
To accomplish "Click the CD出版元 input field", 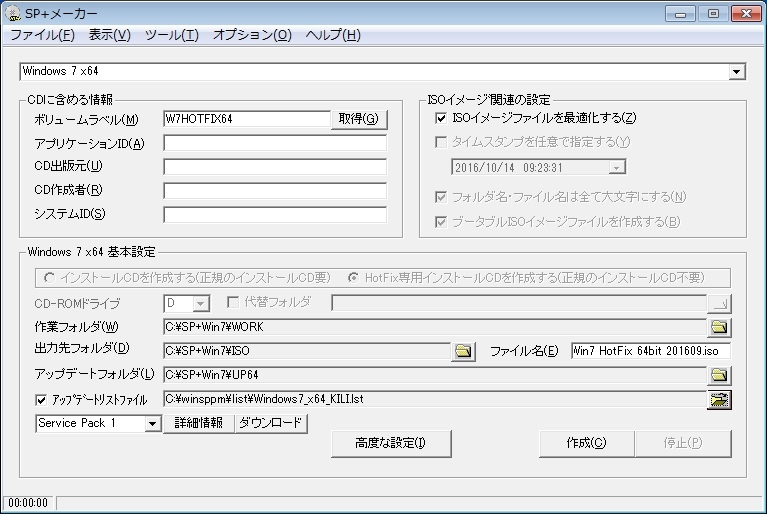I will pos(275,167).
